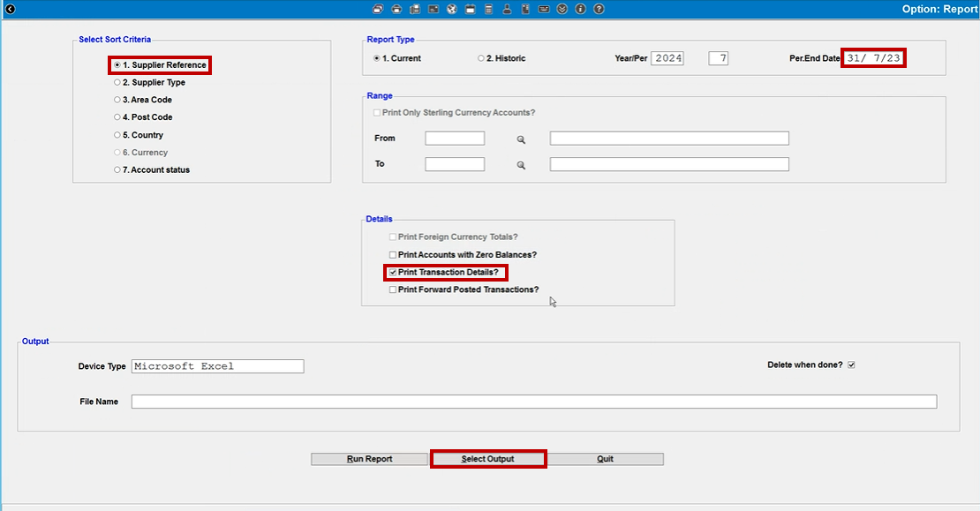Viewport: 980px width, 511px height.
Task: Click the Device Type field Microsoft Excel
Action: [x=217, y=366]
